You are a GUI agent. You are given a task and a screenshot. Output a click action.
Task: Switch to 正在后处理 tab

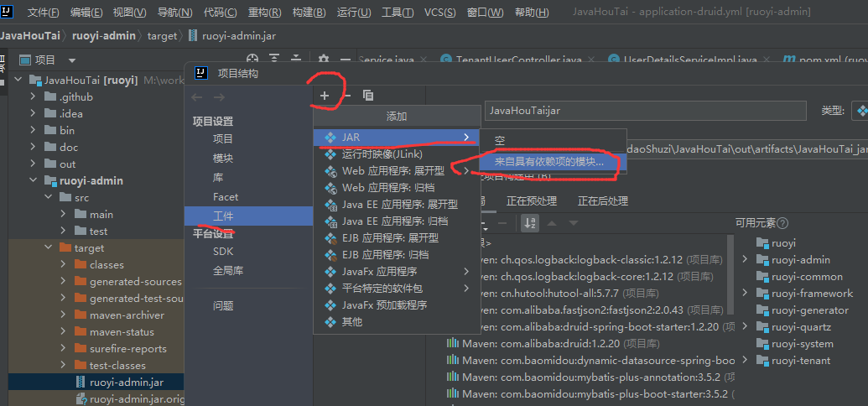tap(603, 201)
